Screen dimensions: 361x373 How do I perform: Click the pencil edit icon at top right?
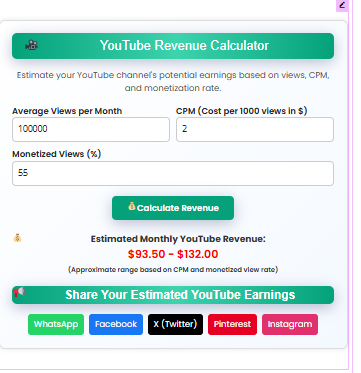click(x=342, y=5)
